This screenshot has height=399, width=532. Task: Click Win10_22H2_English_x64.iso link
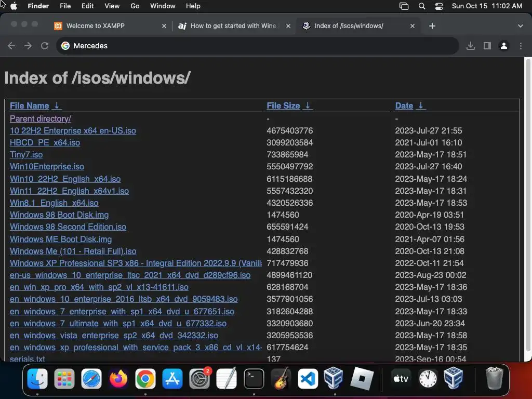[65, 179]
